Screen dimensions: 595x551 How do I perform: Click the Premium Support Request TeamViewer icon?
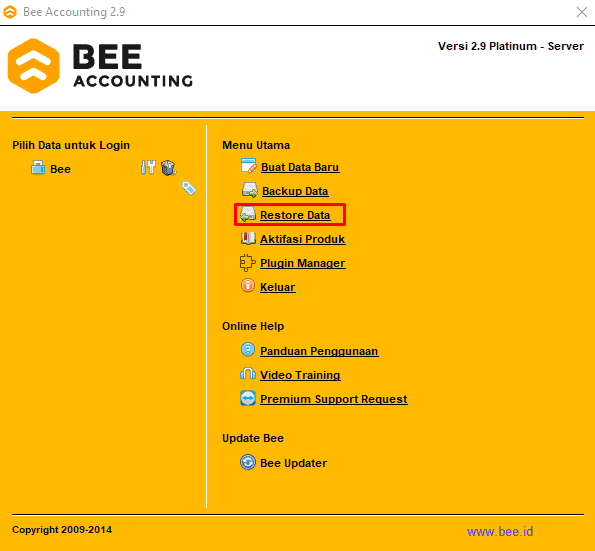click(248, 398)
